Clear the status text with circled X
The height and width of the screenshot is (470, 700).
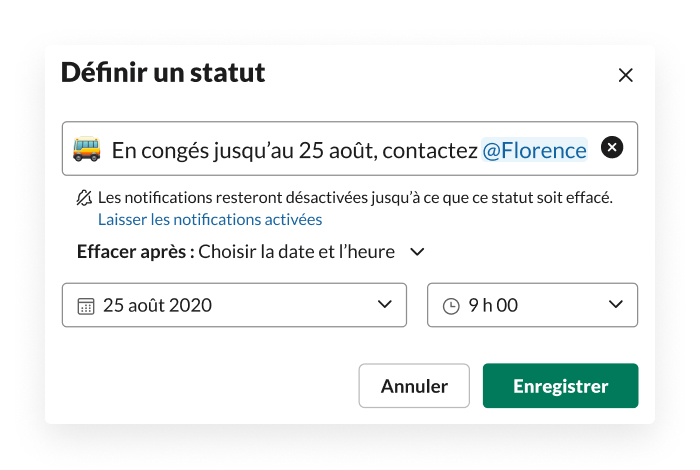(612, 148)
